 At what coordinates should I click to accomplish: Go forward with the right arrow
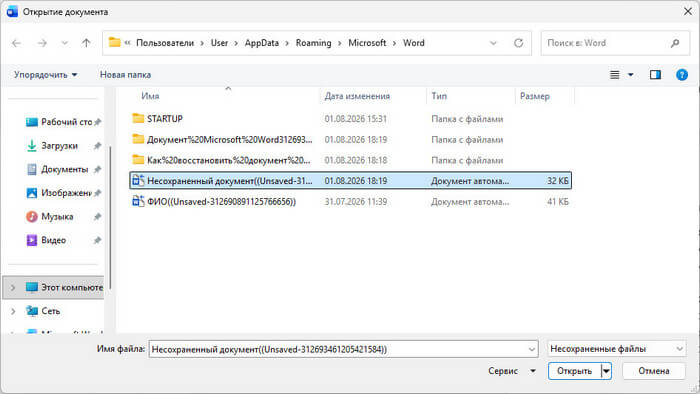pos(42,43)
